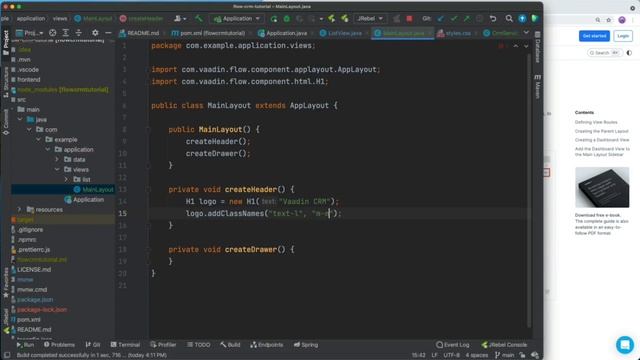Open the Problems tool window
Screen dimensions: 640x360
tap(59, 345)
